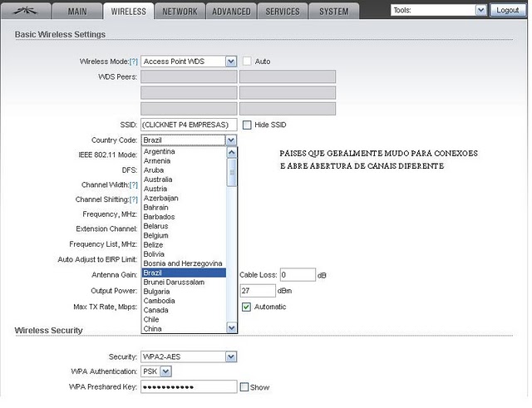Click the Wireless Mode help link
Viewport: 532px width, 408px height.
coord(134,61)
